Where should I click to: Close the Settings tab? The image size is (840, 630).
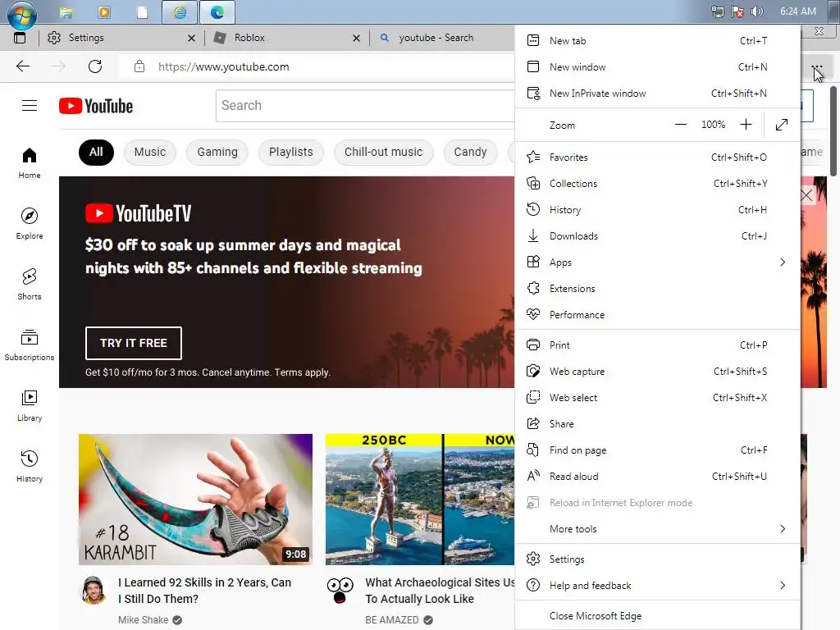pos(191,38)
